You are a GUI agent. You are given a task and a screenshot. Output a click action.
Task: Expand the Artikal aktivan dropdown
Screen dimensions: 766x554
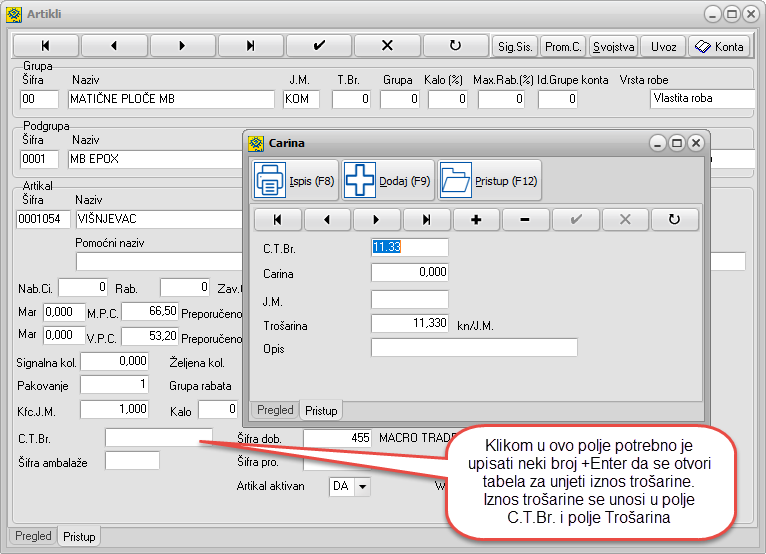coord(362,487)
